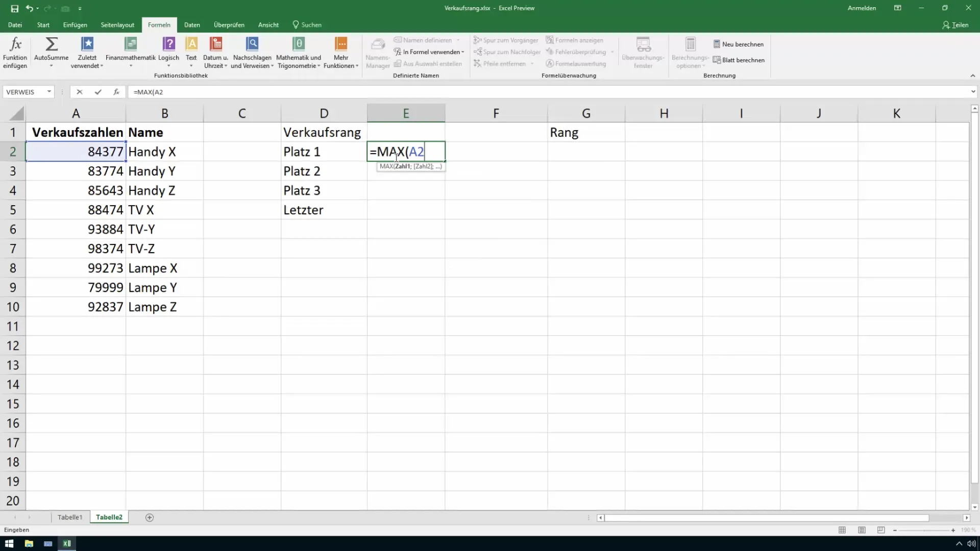Open Zuletzt verwendet functions
This screenshot has height=551, width=980.
coord(87,52)
